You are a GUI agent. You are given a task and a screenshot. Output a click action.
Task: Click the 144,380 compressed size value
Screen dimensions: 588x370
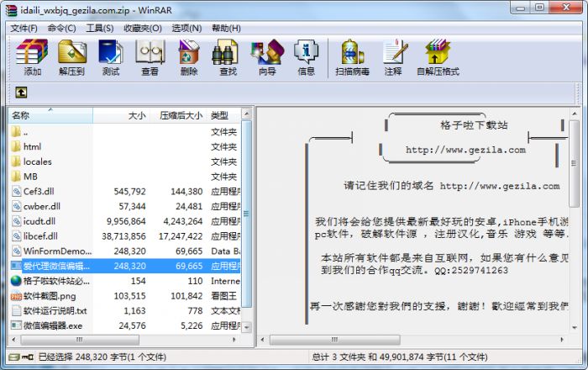(186, 192)
